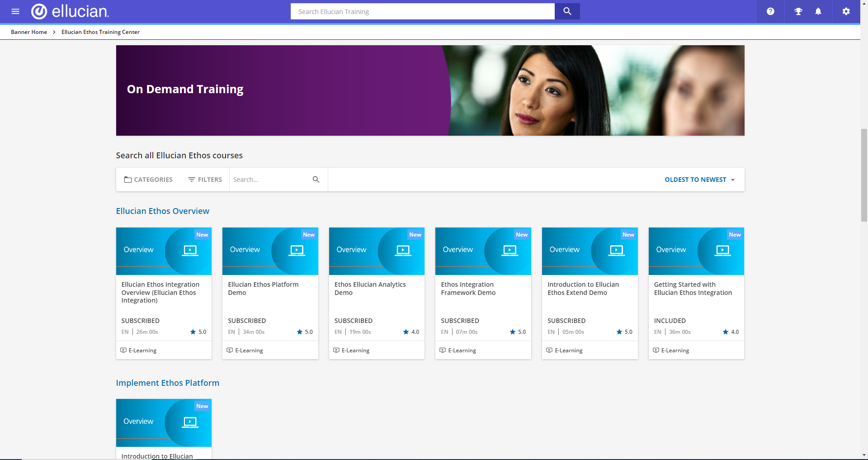Click the 34m 00s duration text
868x460 pixels.
coord(254,332)
